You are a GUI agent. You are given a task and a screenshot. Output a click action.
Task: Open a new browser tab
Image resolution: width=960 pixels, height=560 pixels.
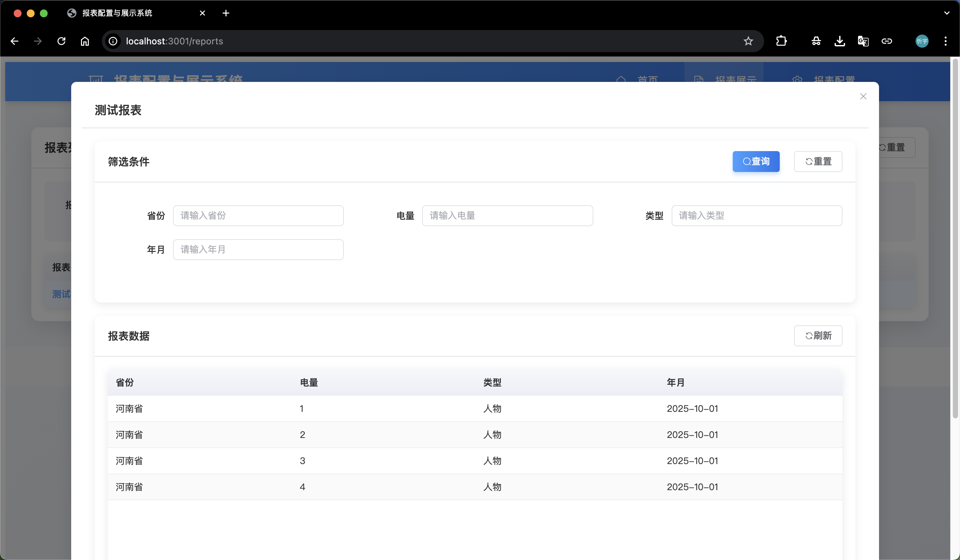coord(226,13)
